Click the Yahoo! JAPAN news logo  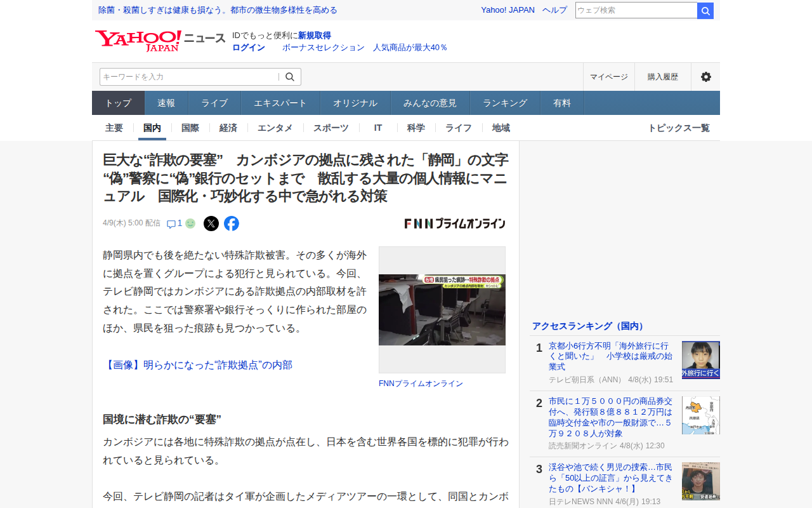tap(160, 41)
